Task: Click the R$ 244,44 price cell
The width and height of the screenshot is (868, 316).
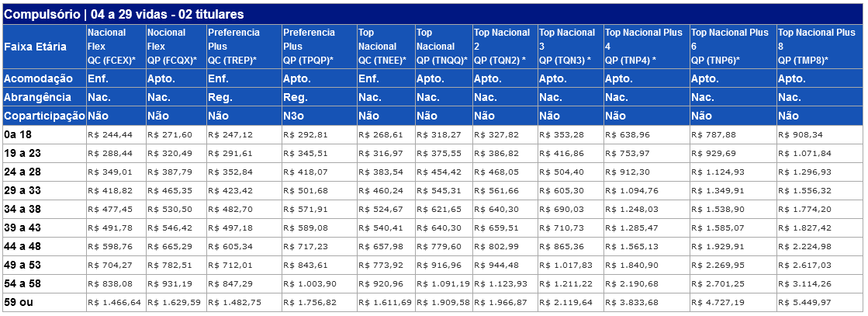Action: [x=116, y=135]
